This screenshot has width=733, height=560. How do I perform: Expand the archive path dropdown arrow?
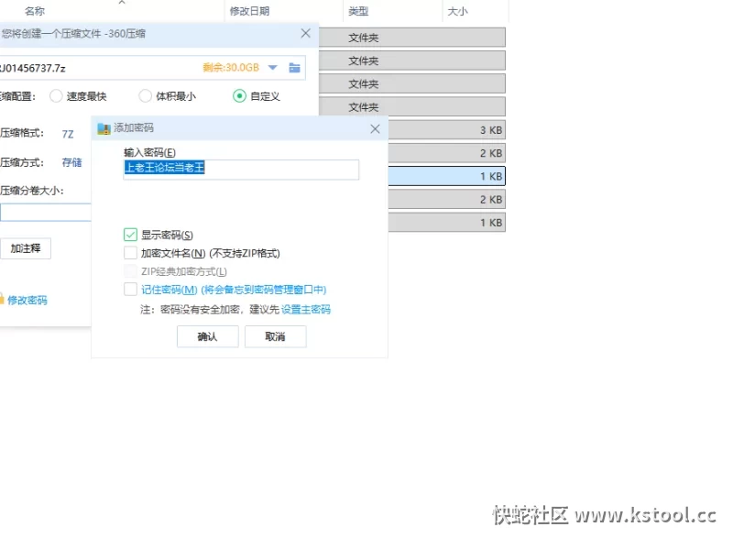272,68
